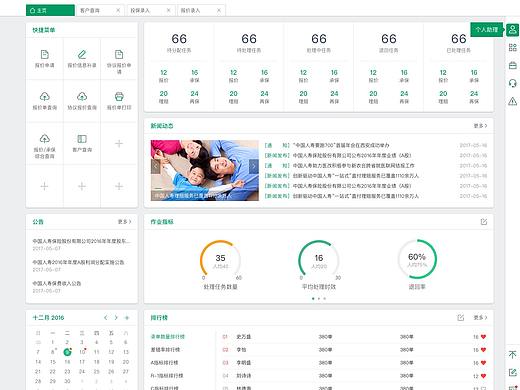This screenshot has height=390, width=520.
Task: Click the 处理任务数量 orange gauge showing 35
Action: (220, 260)
